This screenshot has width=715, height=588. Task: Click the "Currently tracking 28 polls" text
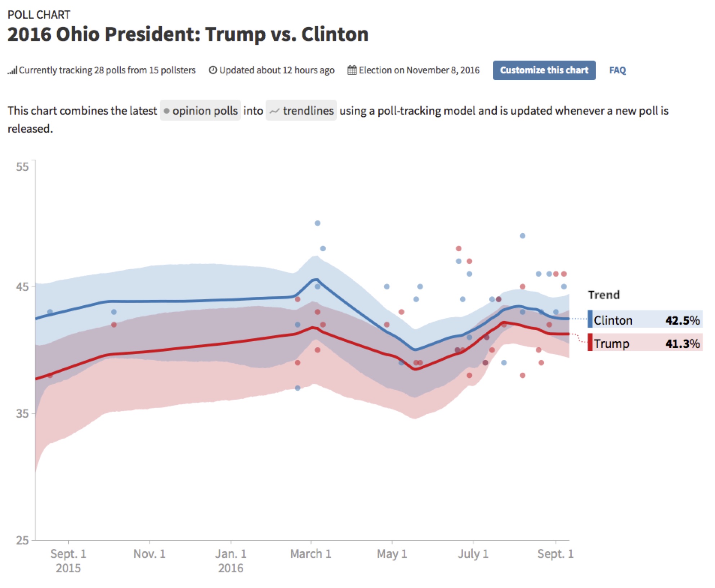click(x=107, y=70)
